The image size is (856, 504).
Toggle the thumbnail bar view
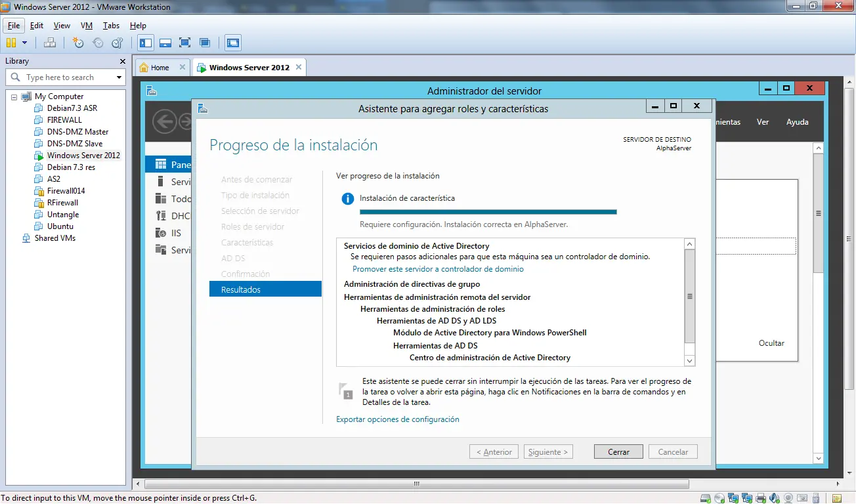click(165, 43)
